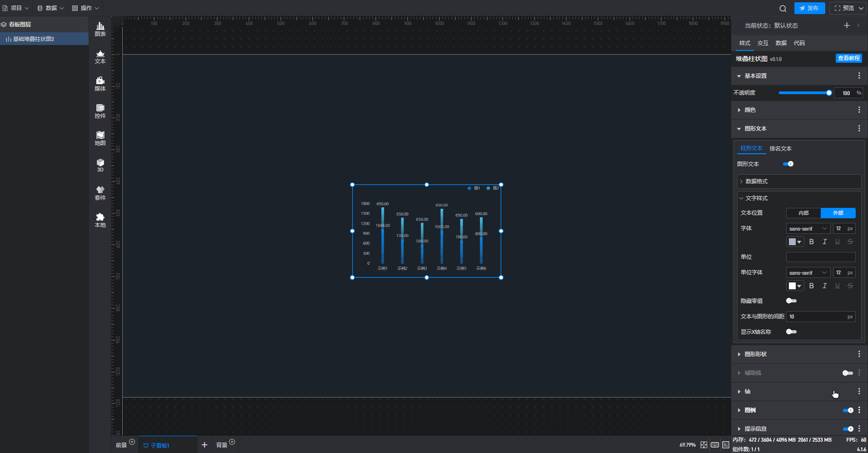This screenshot has height=453, width=868.
Task: Toggle strikethrough for the 字体 text style
Action: tap(850, 242)
